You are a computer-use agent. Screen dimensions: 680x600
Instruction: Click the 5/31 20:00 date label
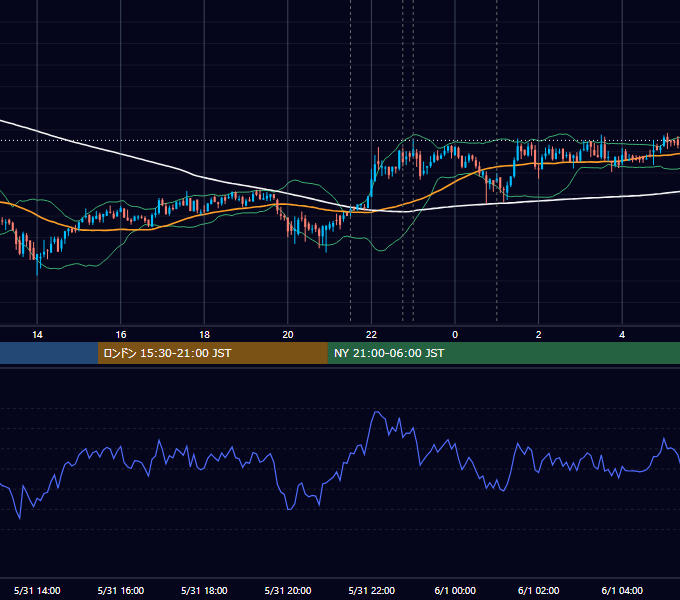(288, 590)
